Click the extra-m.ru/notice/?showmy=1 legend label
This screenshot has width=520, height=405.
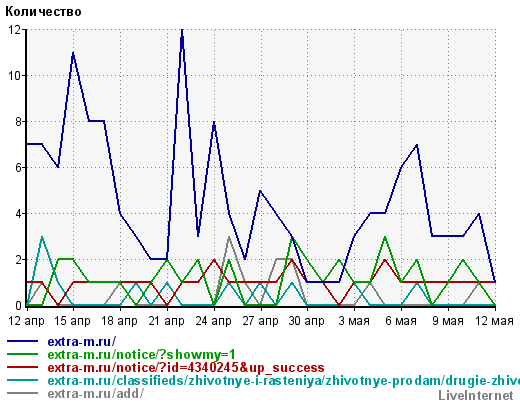pos(141,355)
